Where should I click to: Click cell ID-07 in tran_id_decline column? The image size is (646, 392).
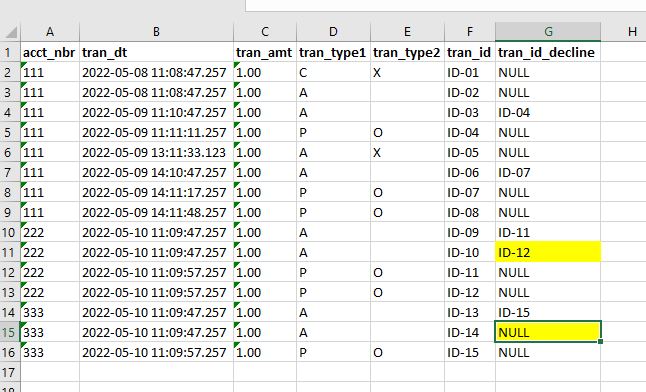(548, 172)
